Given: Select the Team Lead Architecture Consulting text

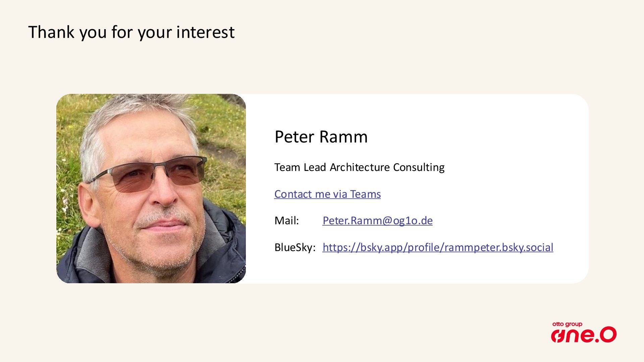Looking at the screenshot, I should click(359, 167).
